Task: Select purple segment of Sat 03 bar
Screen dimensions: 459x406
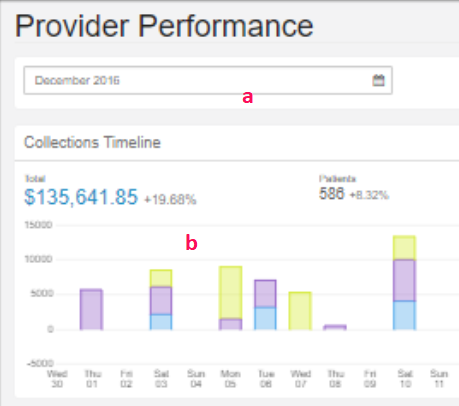Action: coord(161,301)
